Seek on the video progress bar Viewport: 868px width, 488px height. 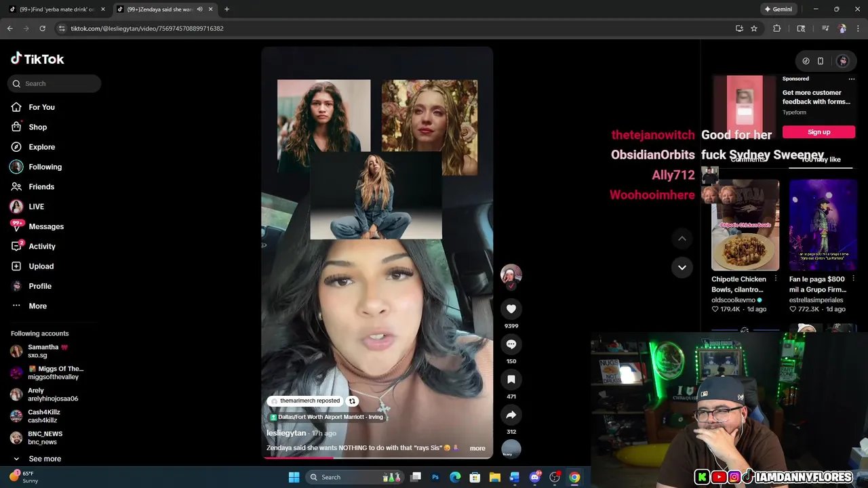coord(377,457)
